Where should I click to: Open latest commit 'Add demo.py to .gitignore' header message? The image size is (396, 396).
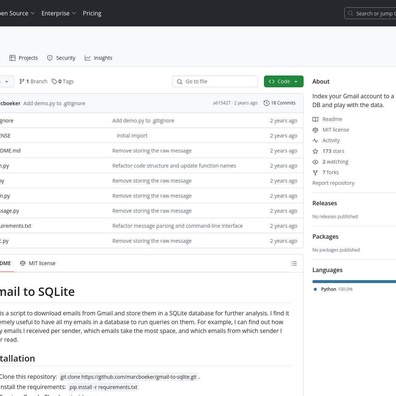[x=54, y=103]
